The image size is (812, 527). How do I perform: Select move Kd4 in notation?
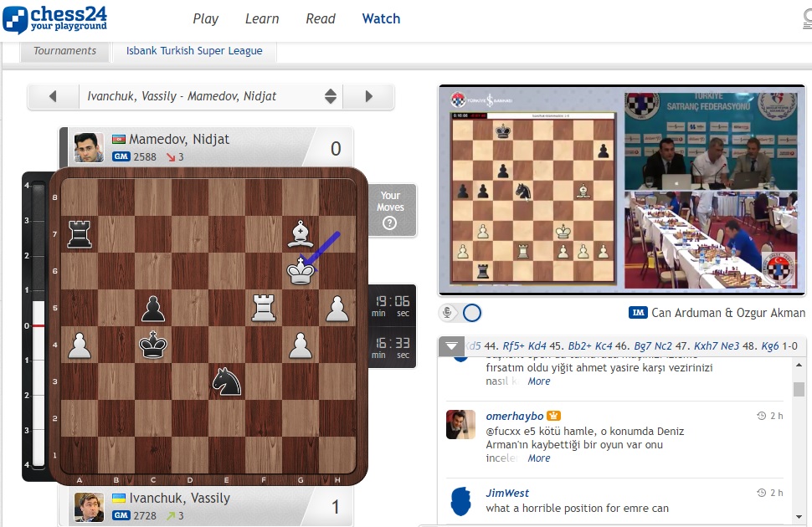click(537, 345)
